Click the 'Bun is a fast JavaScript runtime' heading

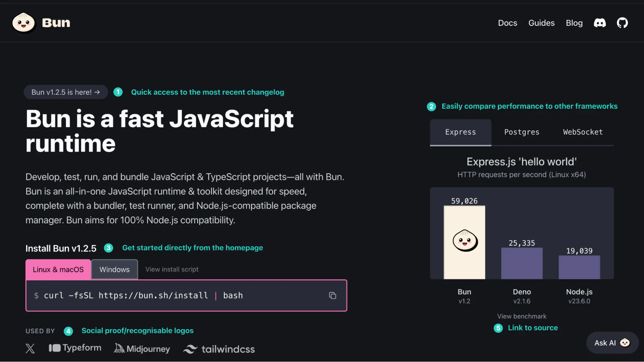(x=159, y=131)
